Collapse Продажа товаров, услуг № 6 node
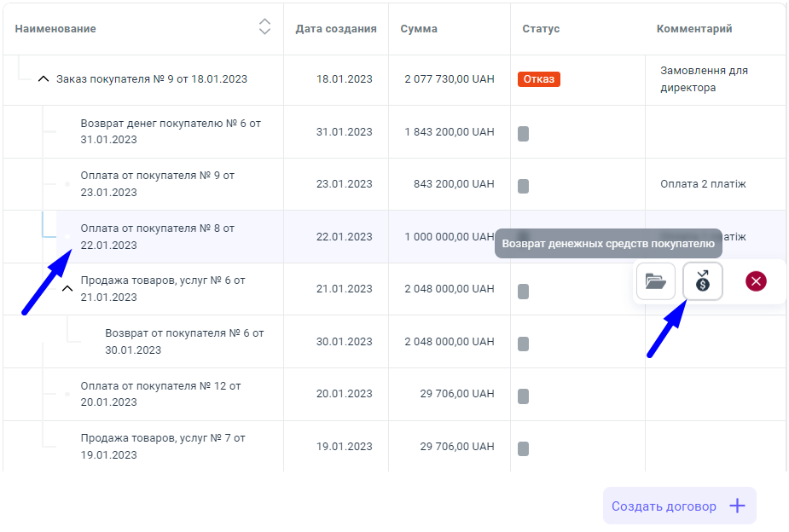 (67, 289)
